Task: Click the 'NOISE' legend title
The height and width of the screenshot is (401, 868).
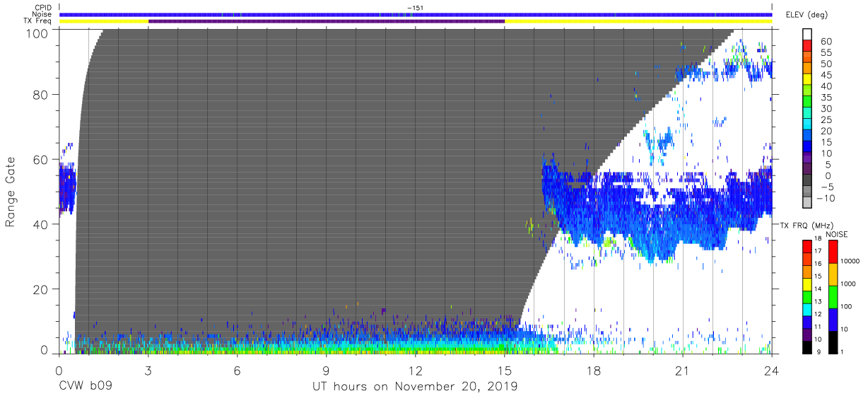Action: tap(835, 234)
